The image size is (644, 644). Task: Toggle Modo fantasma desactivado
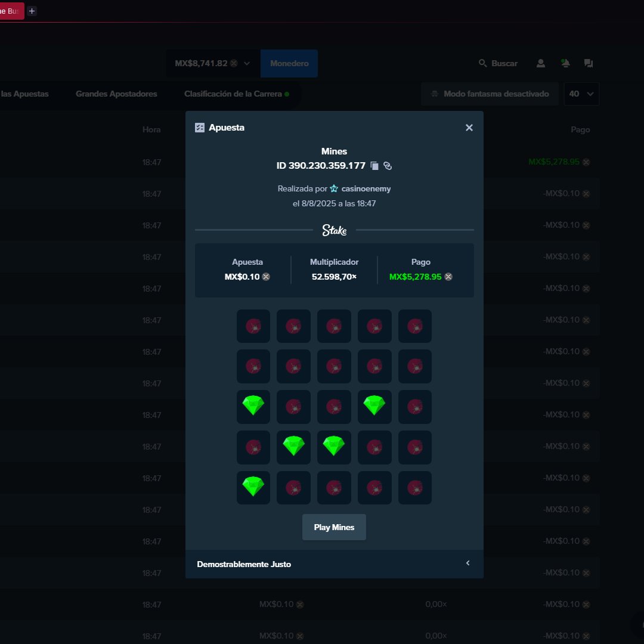[x=490, y=94]
